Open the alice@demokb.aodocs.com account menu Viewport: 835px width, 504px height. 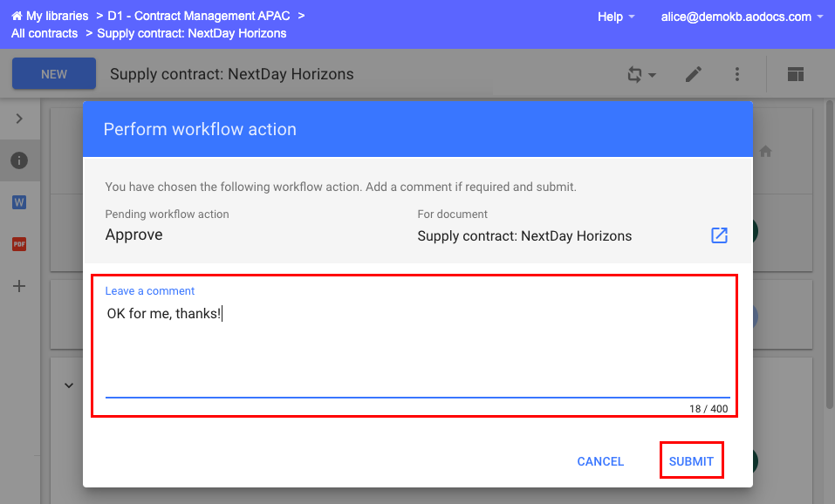[x=742, y=17]
